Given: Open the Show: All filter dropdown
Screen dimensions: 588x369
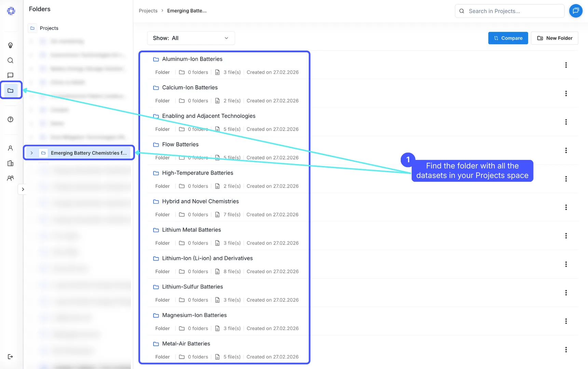Looking at the screenshot, I should click(x=191, y=38).
